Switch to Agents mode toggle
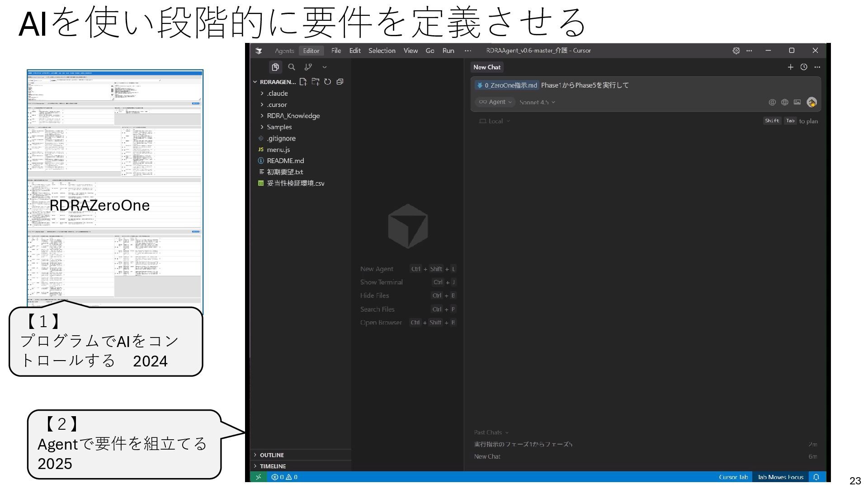 [284, 51]
